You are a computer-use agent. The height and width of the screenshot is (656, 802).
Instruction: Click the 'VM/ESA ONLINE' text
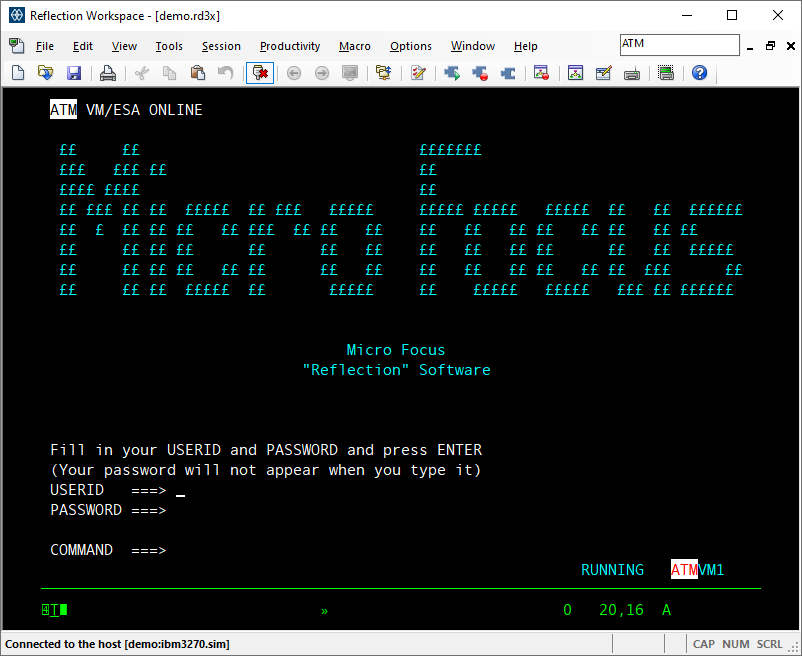point(144,109)
